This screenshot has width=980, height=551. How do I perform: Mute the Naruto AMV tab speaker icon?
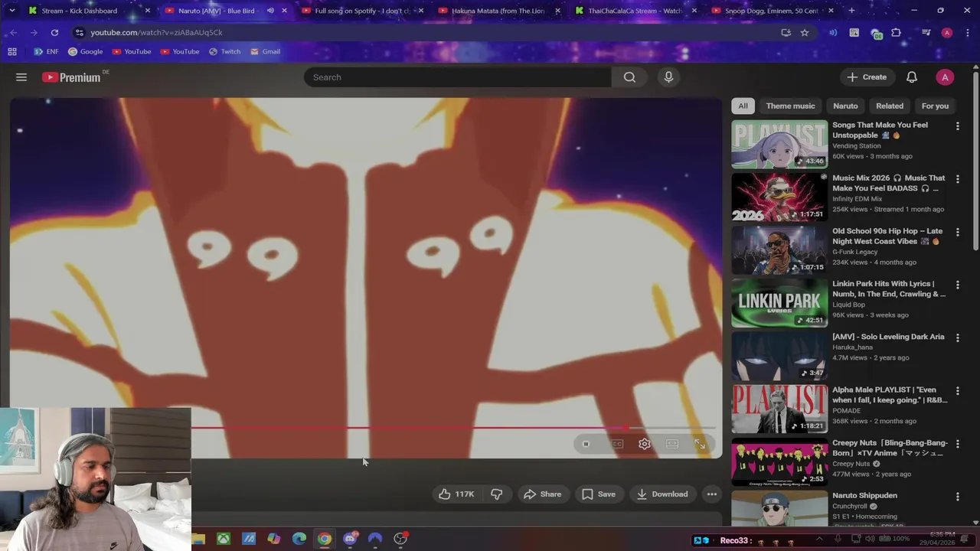270,11
